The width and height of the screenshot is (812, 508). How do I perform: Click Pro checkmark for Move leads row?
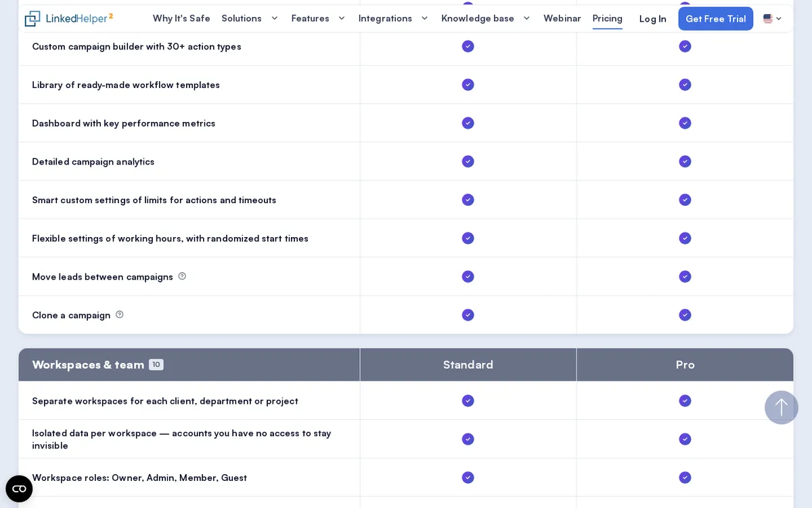point(685,276)
